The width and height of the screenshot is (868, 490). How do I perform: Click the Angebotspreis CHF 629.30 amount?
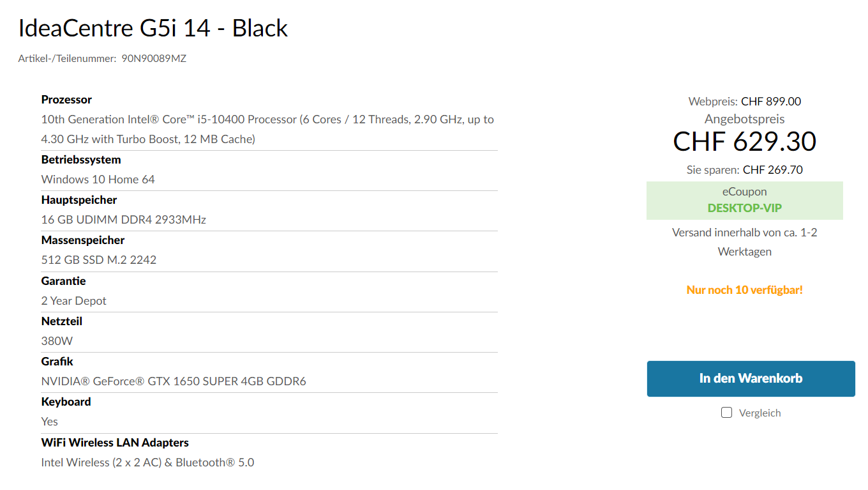click(744, 142)
